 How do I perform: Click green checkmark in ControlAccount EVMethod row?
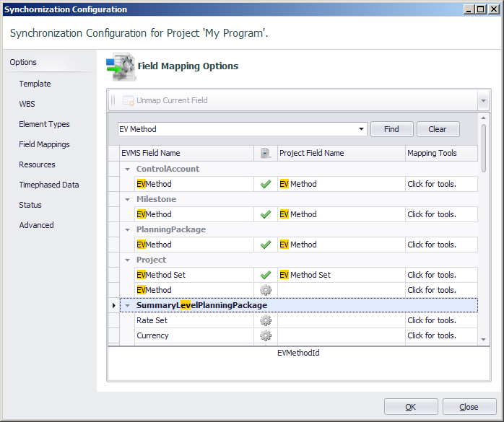click(266, 184)
